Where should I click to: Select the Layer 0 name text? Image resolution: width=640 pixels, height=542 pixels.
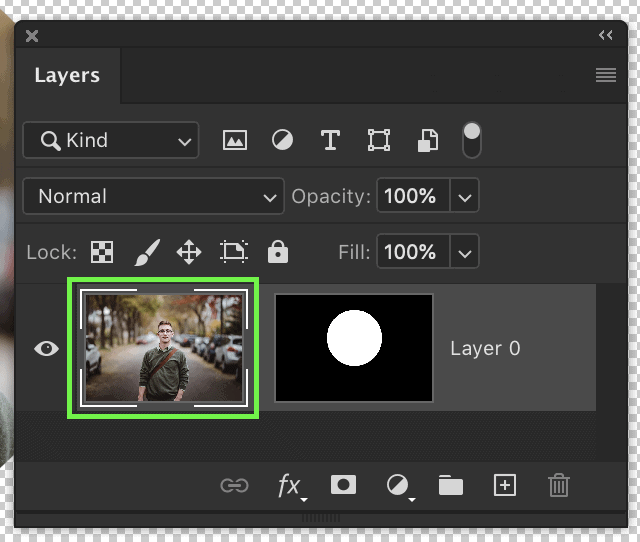point(485,348)
